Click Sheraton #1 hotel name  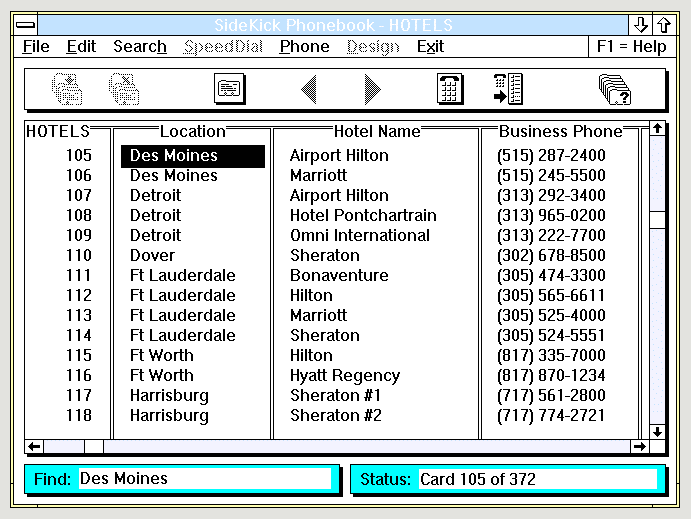(x=335, y=395)
